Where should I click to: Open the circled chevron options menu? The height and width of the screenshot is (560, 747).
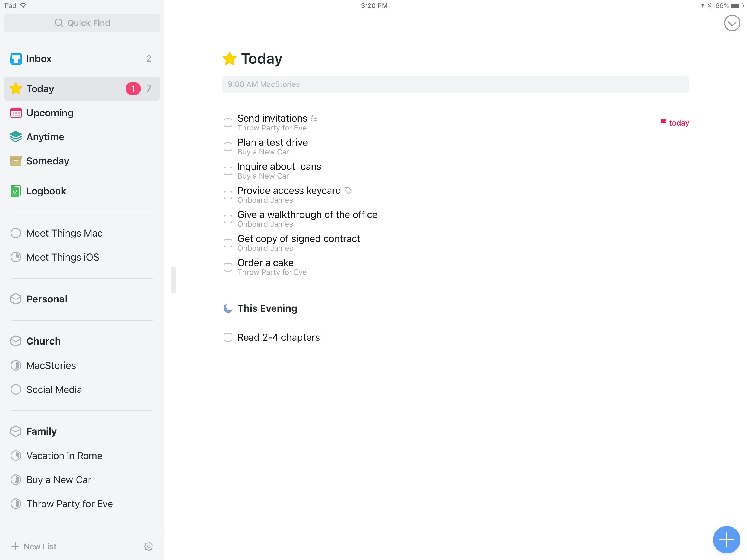(x=732, y=23)
